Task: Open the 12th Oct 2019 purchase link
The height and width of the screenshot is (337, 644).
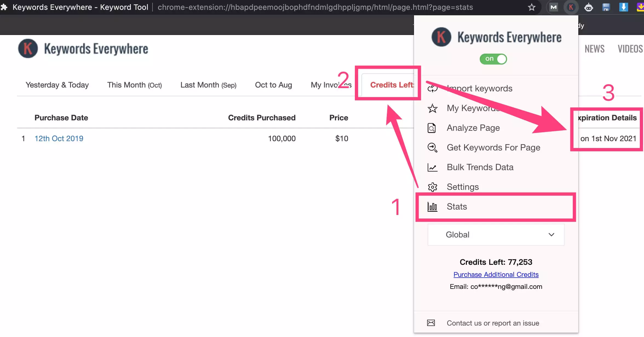Action: pos(59,138)
